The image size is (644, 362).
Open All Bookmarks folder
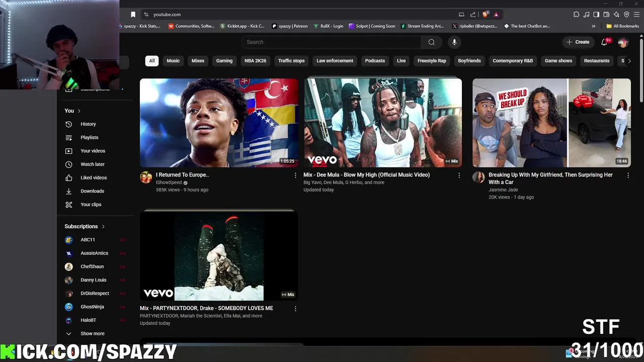(x=622, y=26)
